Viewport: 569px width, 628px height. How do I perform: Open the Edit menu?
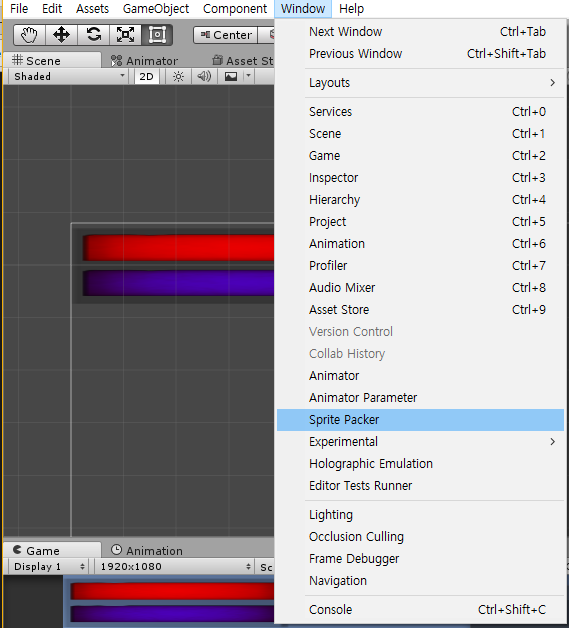(52, 8)
